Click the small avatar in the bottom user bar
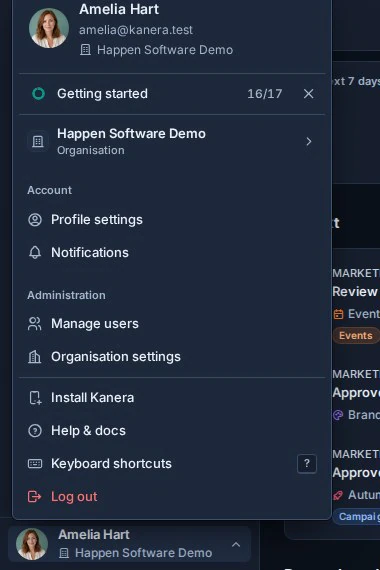 pos(32,544)
